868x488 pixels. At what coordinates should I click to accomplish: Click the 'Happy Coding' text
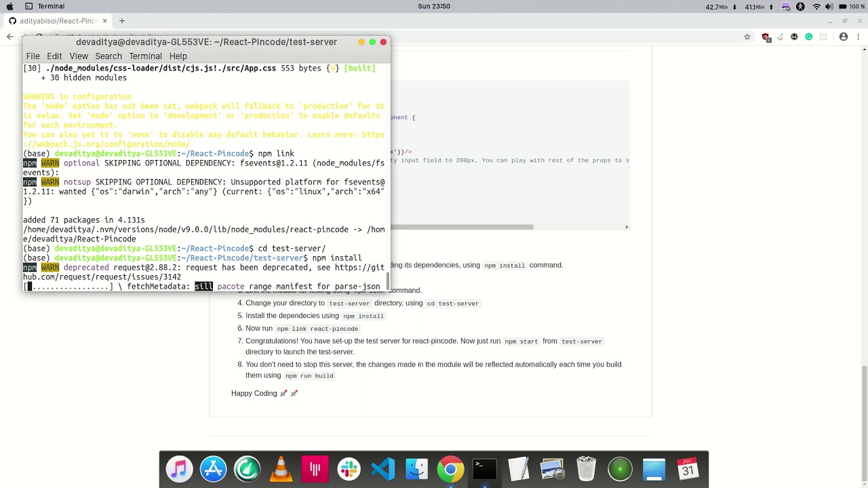click(x=254, y=393)
